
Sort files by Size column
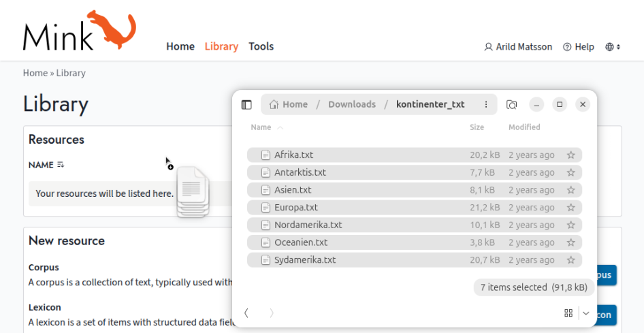click(x=477, y=127)
